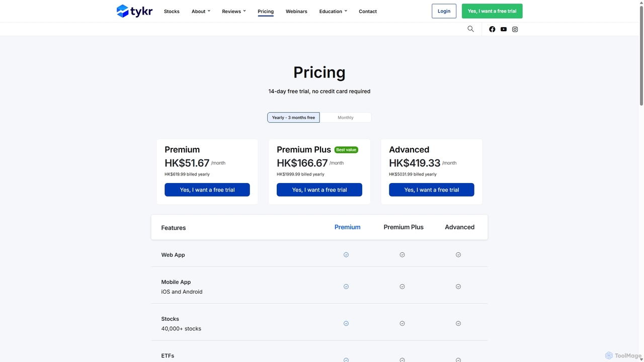The image size is (644, 362).
Task: Click Mobile App checkmark under Advanced
Action: (x=458, y=287)
